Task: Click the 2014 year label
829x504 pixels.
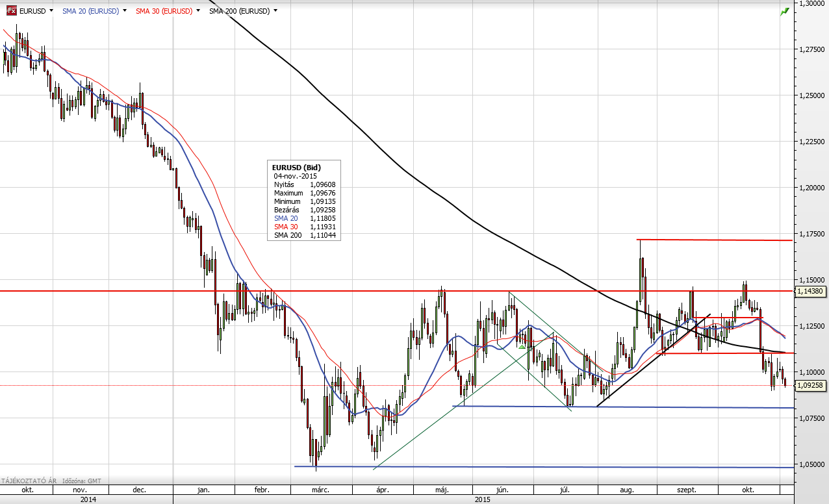Action: tap(88, 499)
